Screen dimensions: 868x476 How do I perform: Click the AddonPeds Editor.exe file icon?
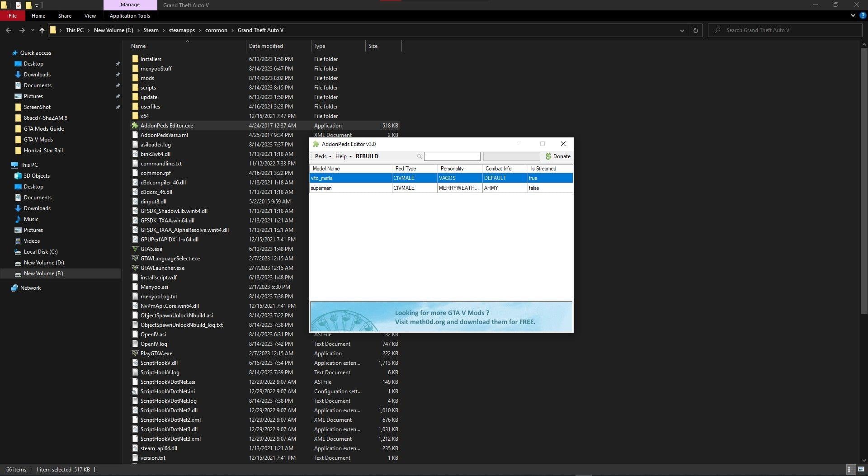tap(135, 126)
